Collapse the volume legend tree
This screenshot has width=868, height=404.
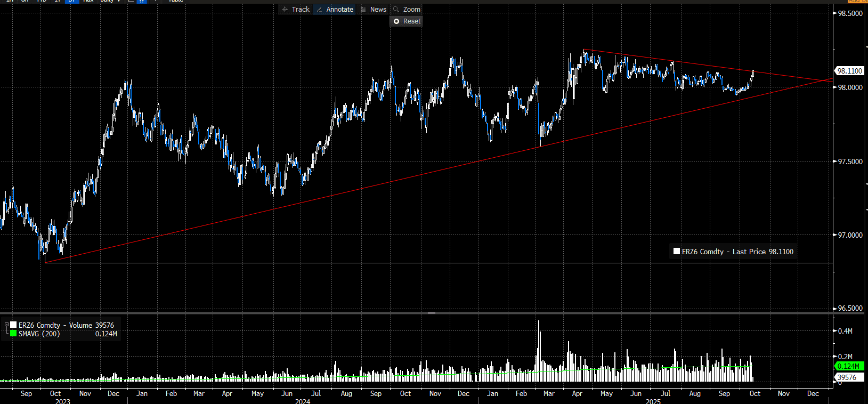click(6, 325)
